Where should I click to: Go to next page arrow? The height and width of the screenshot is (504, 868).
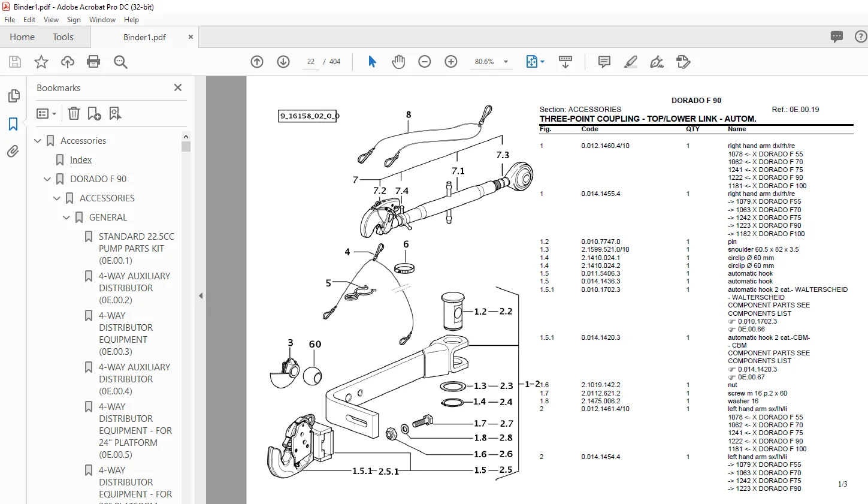click(283, 62)
